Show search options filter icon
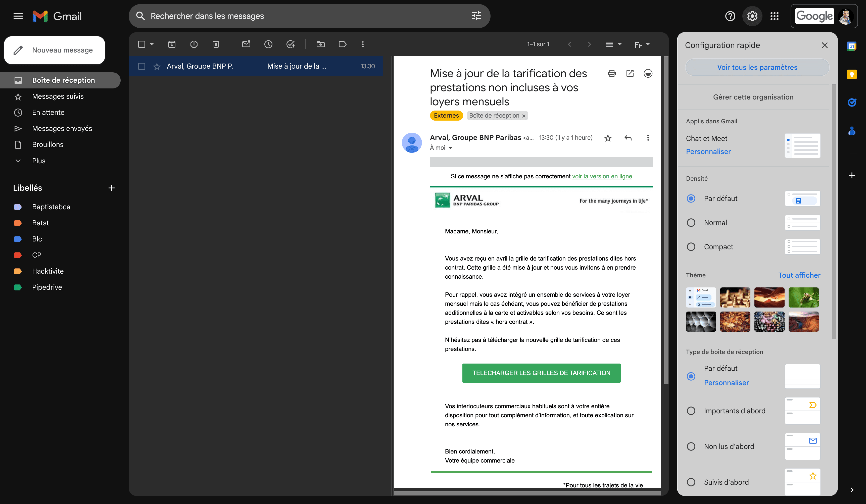866x504 pixels. tap(476, 16)
